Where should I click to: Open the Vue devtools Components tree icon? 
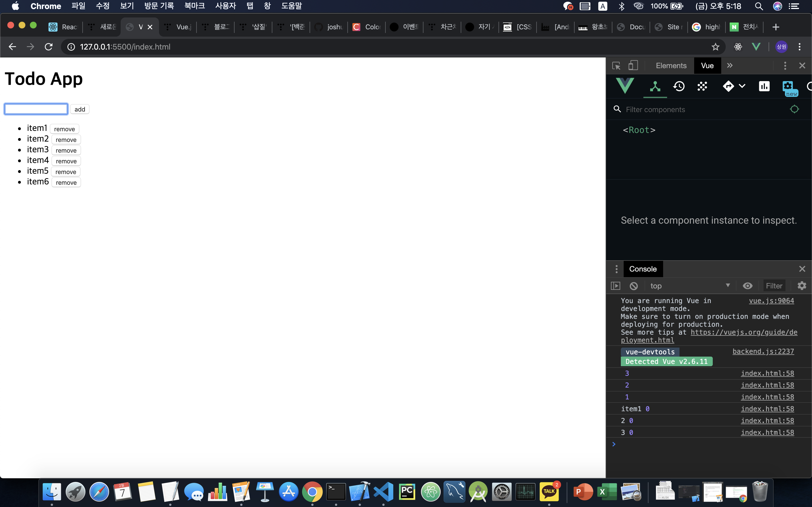click(x=655, y=86)
